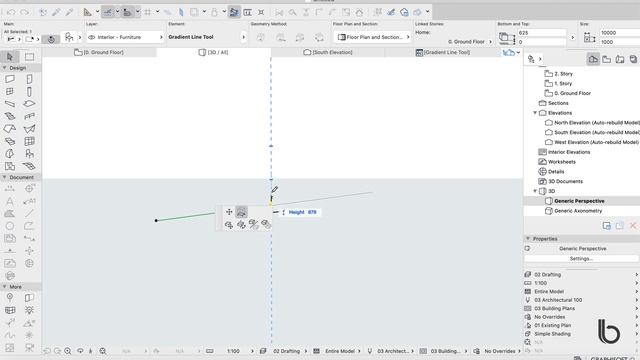Viewport: 640px width, 360px height.
Task: Toggle Grid Snap icon in top toolbar
Action: coord(148,12)
